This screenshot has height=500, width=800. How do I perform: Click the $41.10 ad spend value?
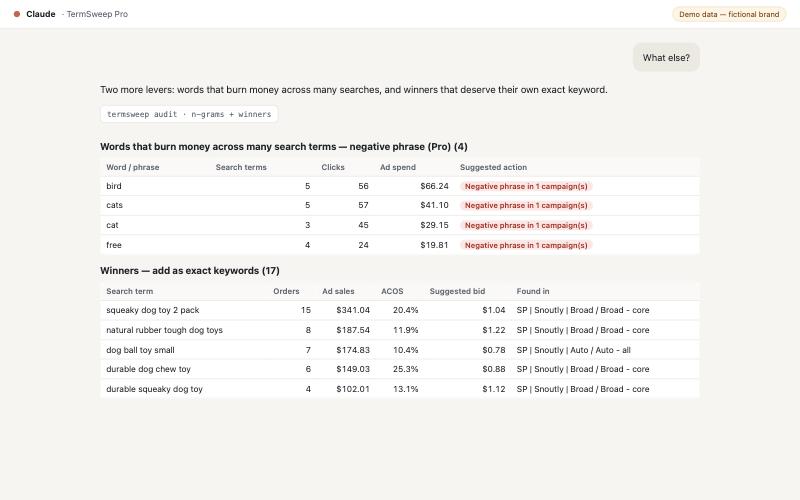coord(434,205)
